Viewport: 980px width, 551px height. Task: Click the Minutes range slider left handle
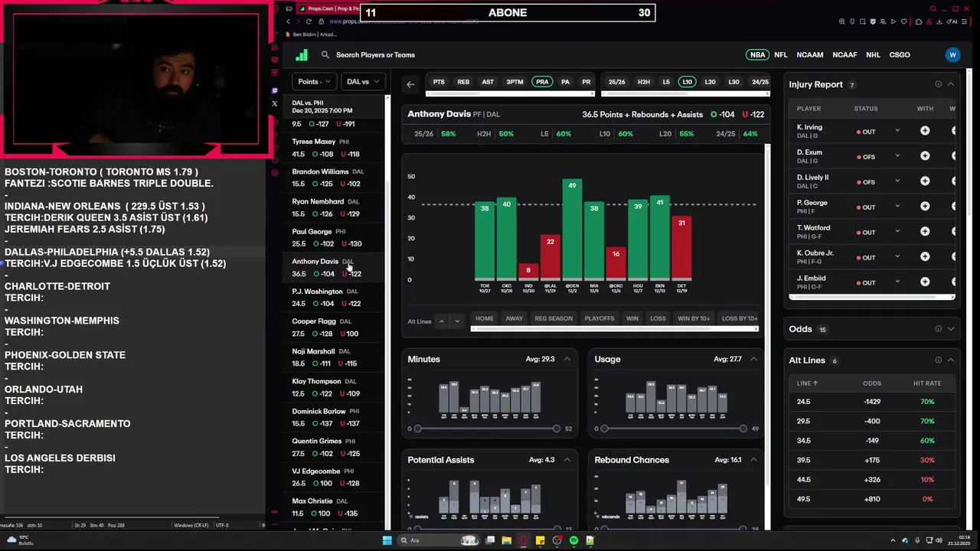tap(417, 429)
